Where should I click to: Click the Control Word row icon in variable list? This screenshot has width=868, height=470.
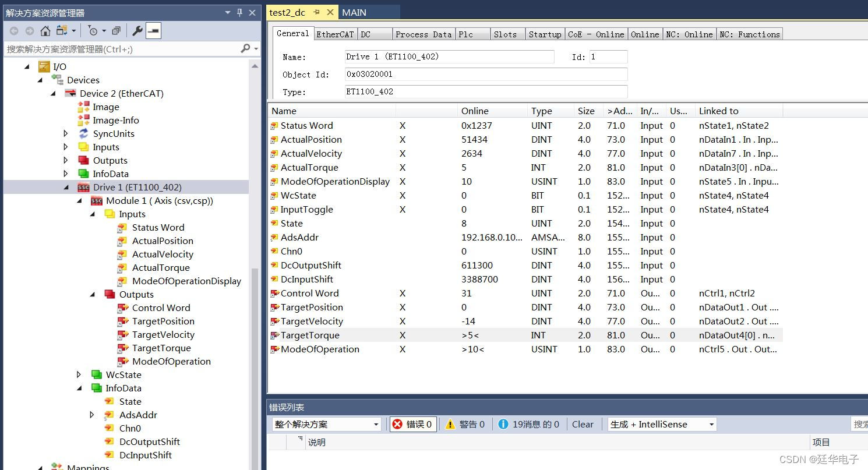coord(274,294)
